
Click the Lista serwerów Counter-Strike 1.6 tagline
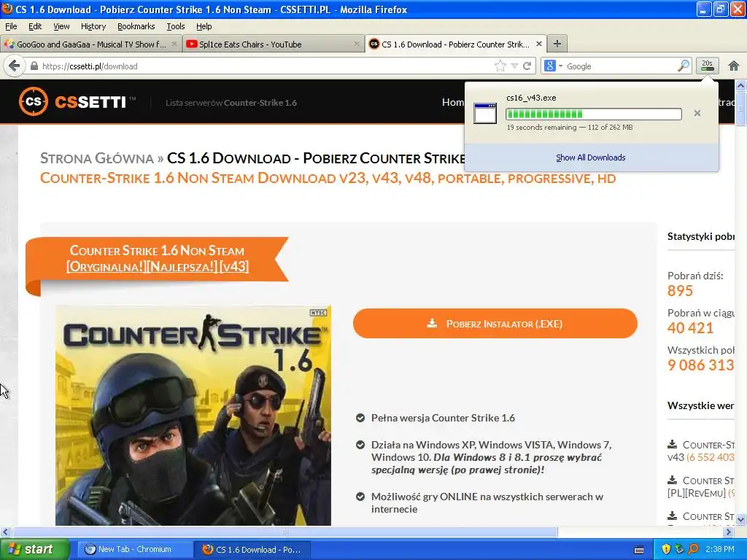[231, 102]
